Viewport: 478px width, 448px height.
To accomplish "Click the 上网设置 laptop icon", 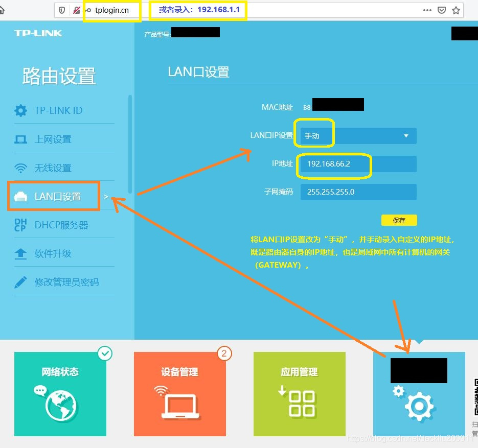I will (x=21, y=139).
